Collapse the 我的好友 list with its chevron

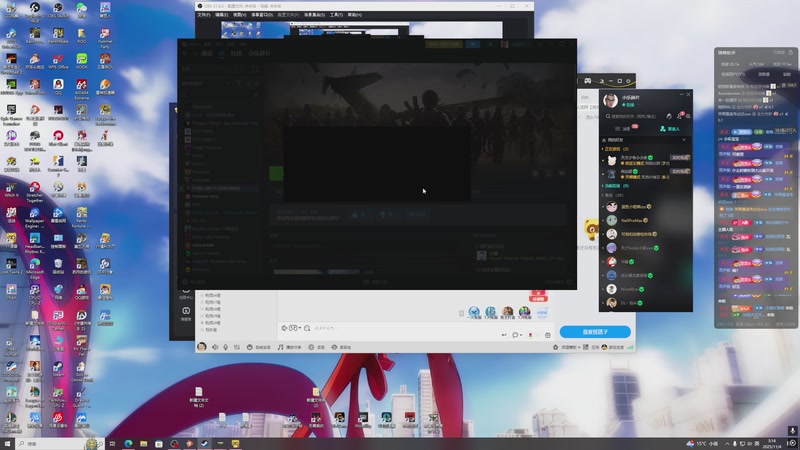684,140
